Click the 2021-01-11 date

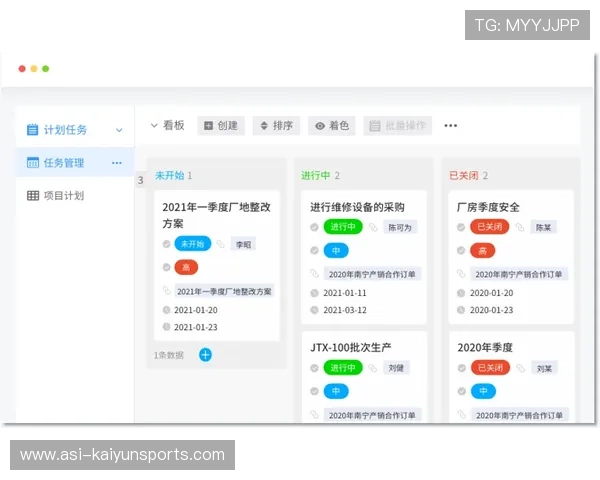coord(345,293)
